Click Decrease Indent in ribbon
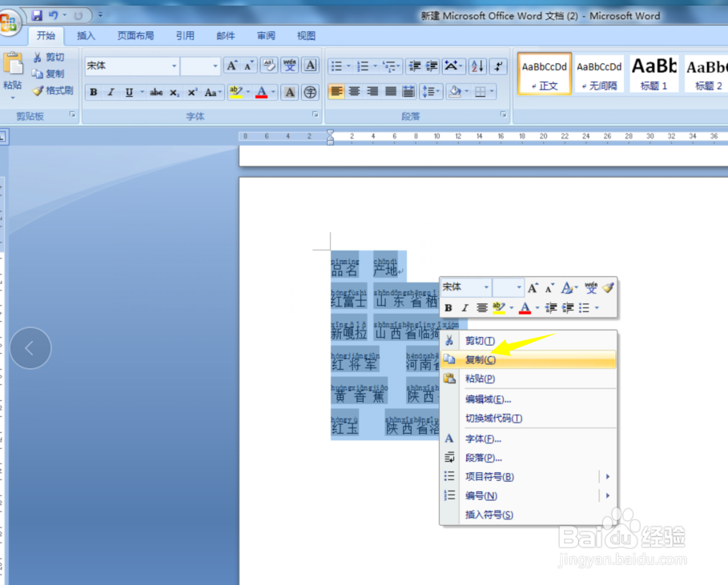The height and width of the screenshot is (585, 728). (414, 66)
